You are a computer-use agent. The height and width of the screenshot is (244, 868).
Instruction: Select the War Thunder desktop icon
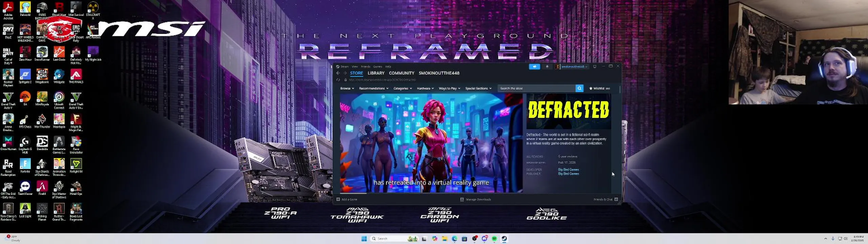[x=42, y=121]
